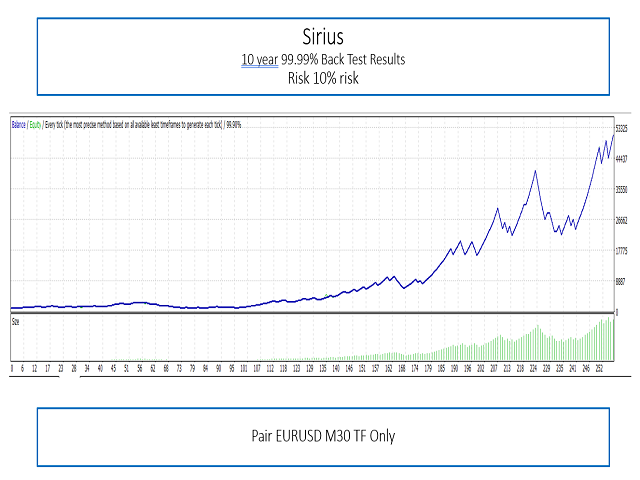This screenshot has height=480, width=640.
Task: Click the 8887 value on the Y axis
Action: coord(622,282)
